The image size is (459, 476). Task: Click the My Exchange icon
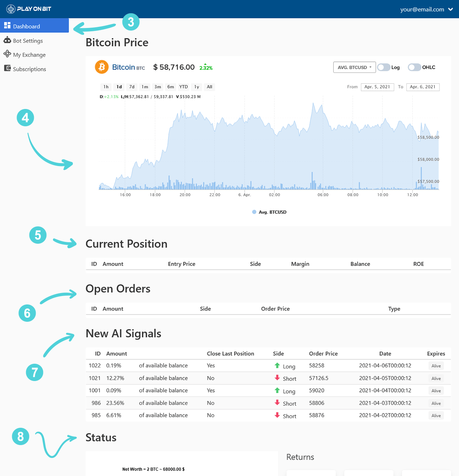pyautogui.click(x=7, y=54)
